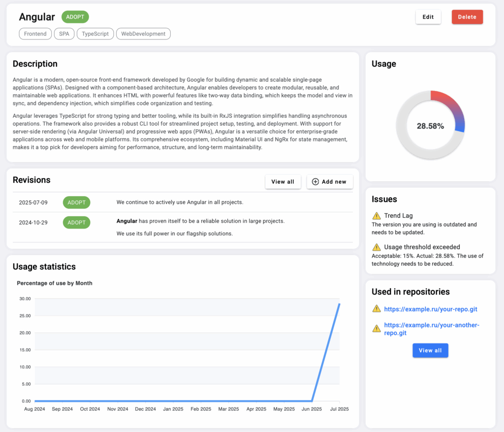The width and height of the screenshot is (504, 432).
Task: Click the Usage threshold exceeded issue title
Action: pos(422,247)
